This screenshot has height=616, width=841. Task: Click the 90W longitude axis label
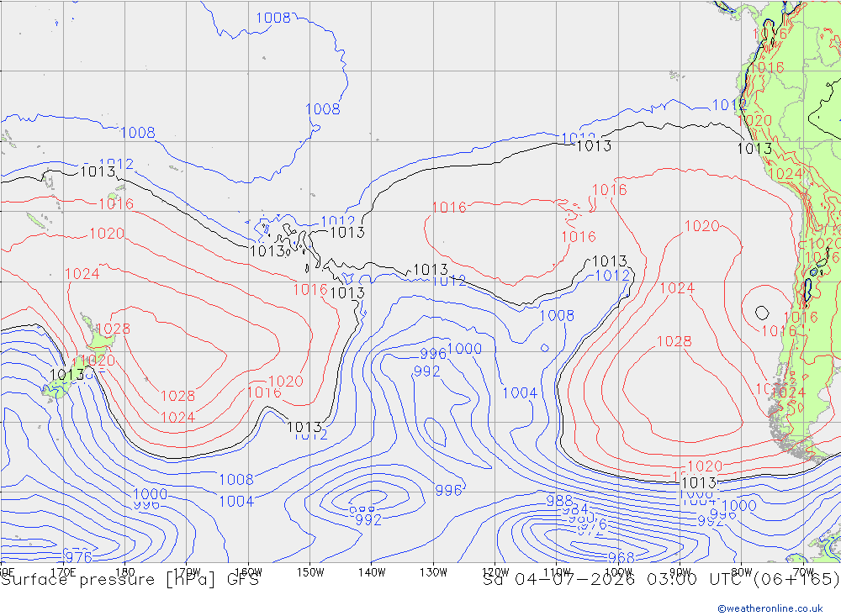pyautogui.click(x=680, y=572)
